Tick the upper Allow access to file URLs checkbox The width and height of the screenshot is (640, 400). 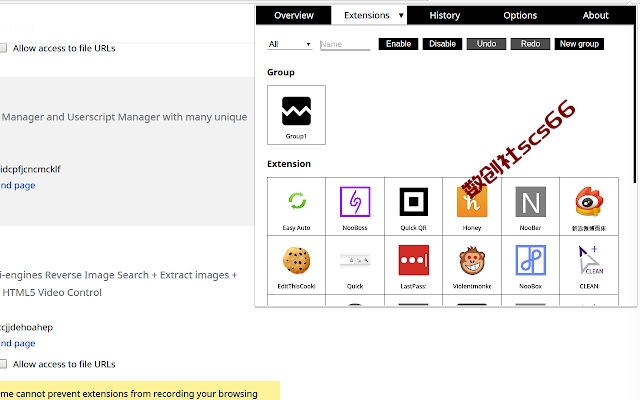(x=2, y=48)
